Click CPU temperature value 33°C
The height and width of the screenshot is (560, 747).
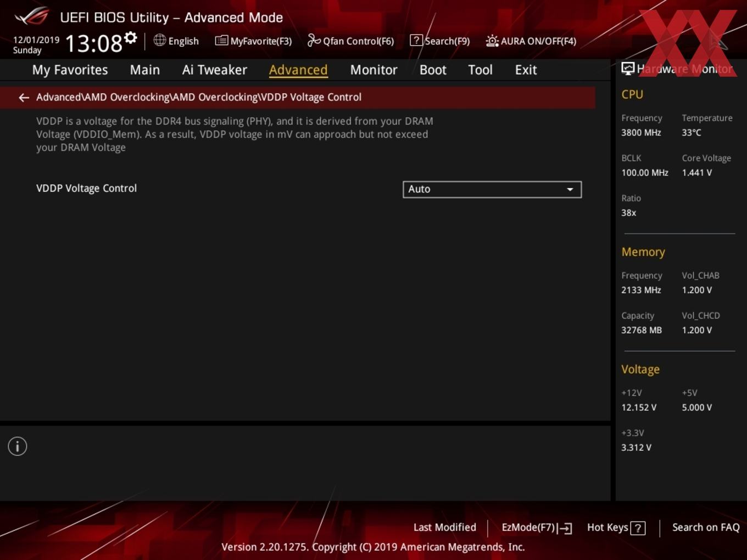coord(692,132)
